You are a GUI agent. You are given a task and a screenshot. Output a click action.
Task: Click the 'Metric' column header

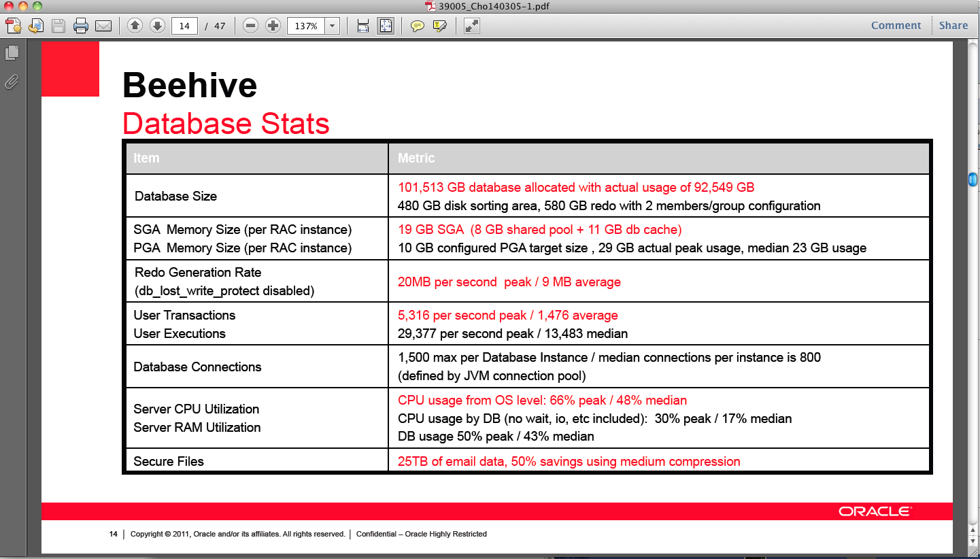click(416, 158)
